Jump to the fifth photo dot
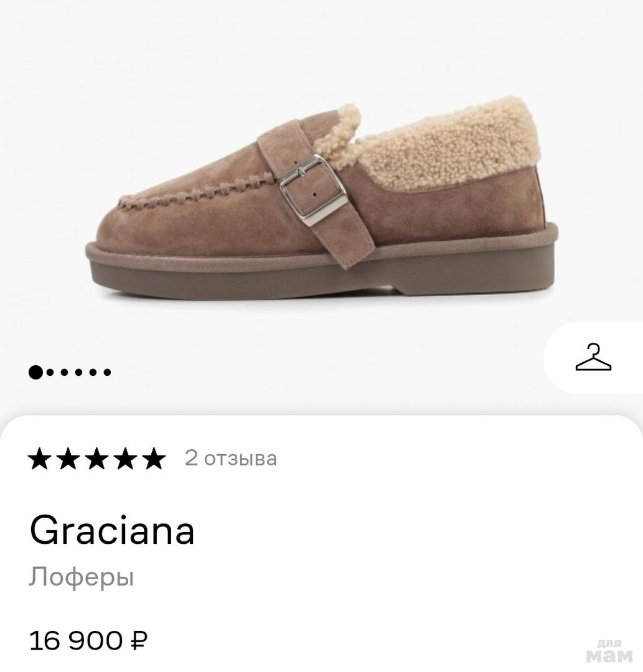The height and width of the screenshot is (672, 643). pos(93,372)
